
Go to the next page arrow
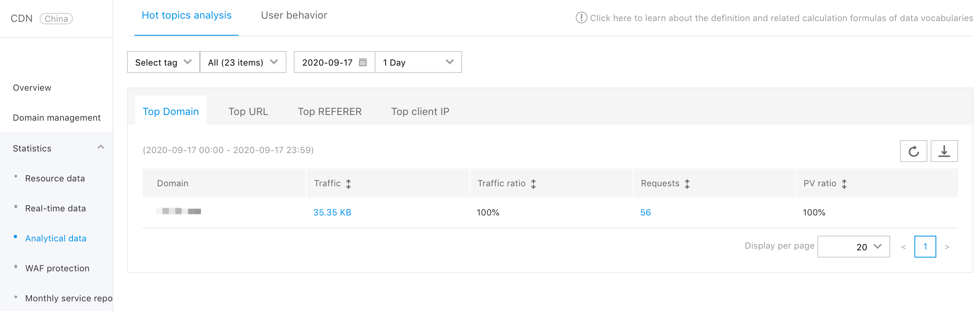coord(947,247)
